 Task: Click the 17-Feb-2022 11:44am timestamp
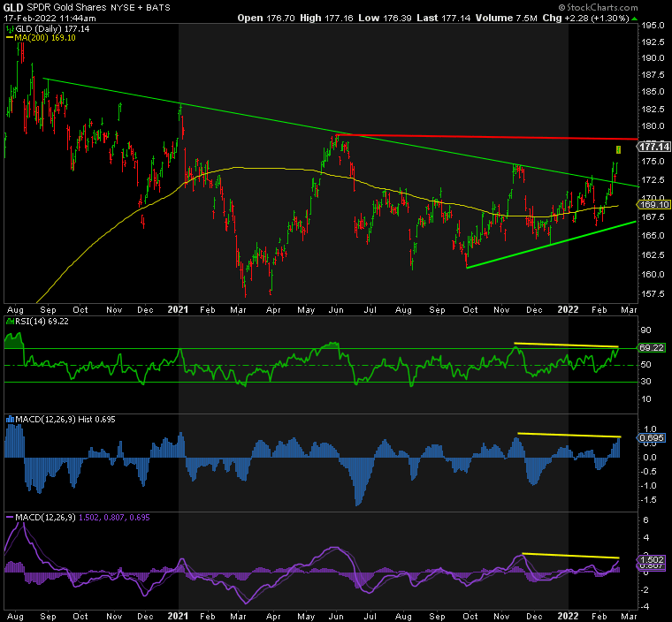pos(50,19)
